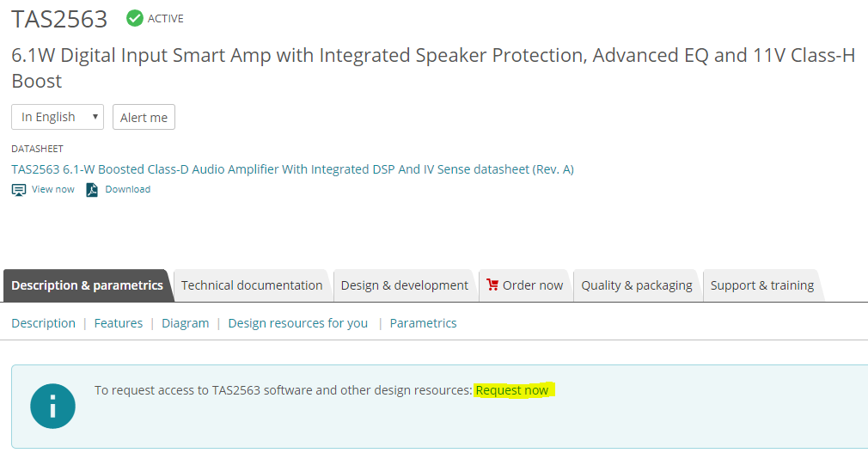Select the Description & parametrics tab

[87, 285]
